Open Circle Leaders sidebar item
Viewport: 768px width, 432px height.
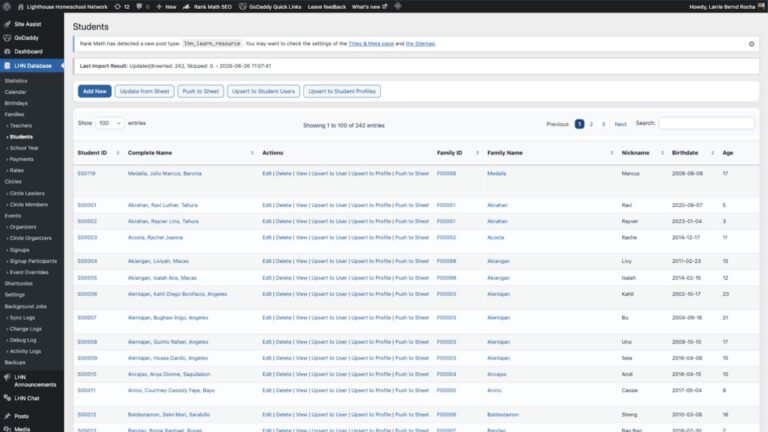27,193
